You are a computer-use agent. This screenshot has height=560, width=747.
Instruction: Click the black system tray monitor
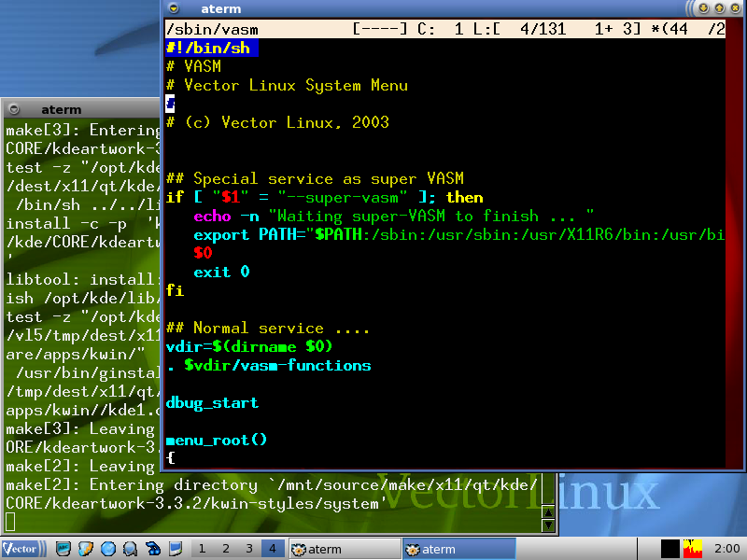669,549
